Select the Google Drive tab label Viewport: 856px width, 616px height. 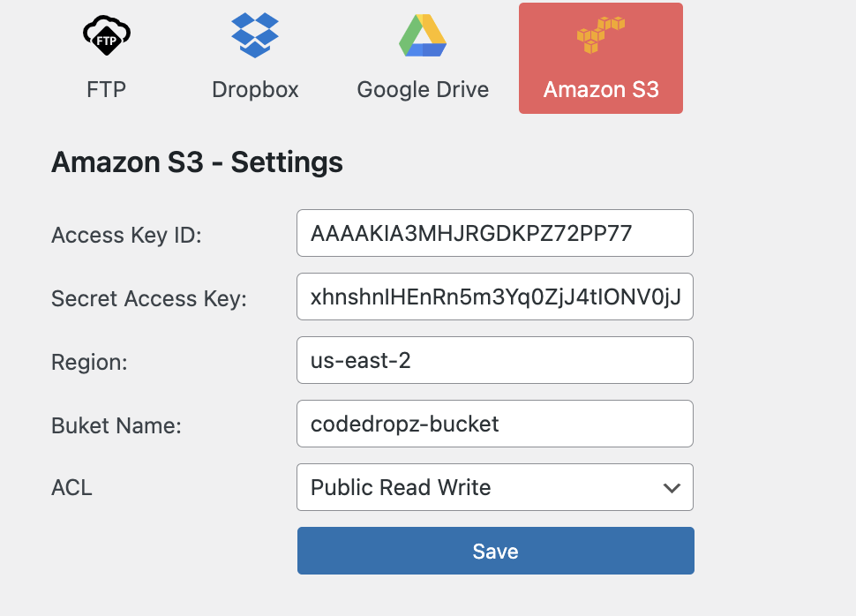point(423,89)
